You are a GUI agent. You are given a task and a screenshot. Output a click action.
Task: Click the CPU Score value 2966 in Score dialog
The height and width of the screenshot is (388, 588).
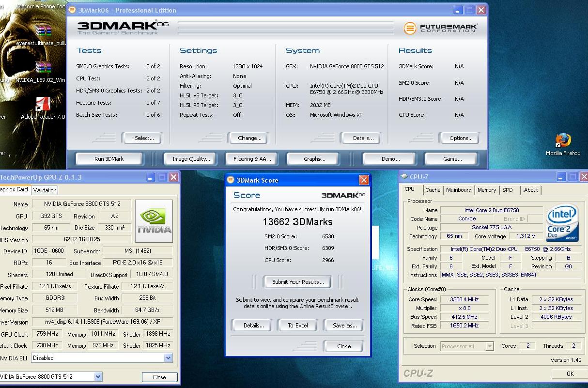coord(328,260)
